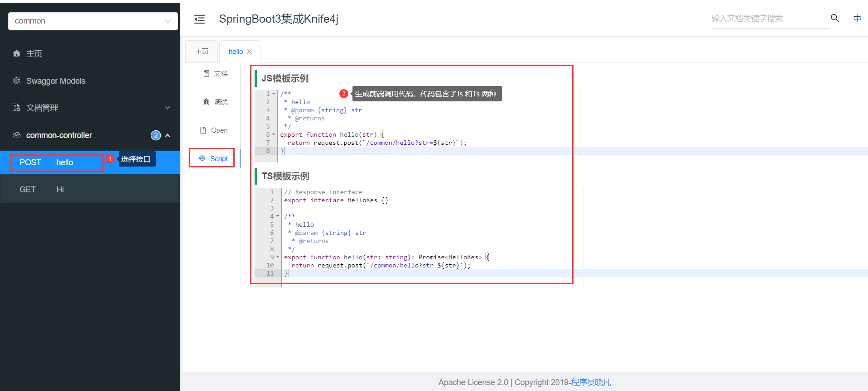The width and height of the screenshot is (868, 391).
Task: Switch language with the 中 icon
Action: 857,19
